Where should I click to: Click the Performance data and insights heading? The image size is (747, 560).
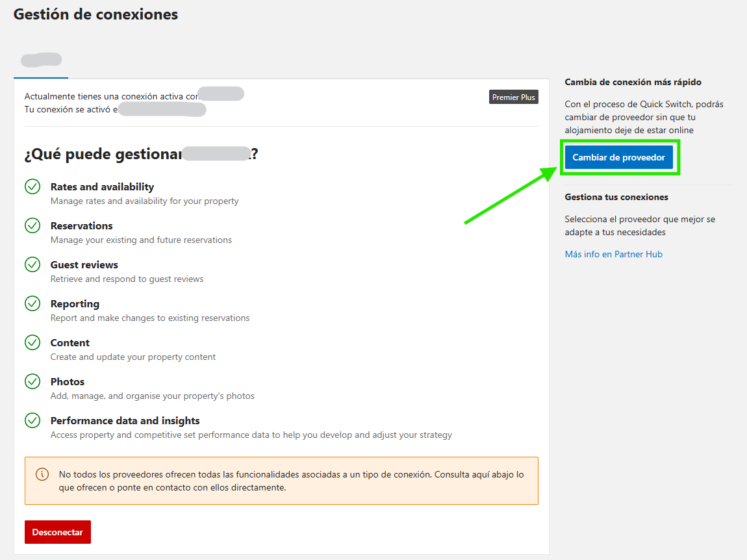(125, 421)
